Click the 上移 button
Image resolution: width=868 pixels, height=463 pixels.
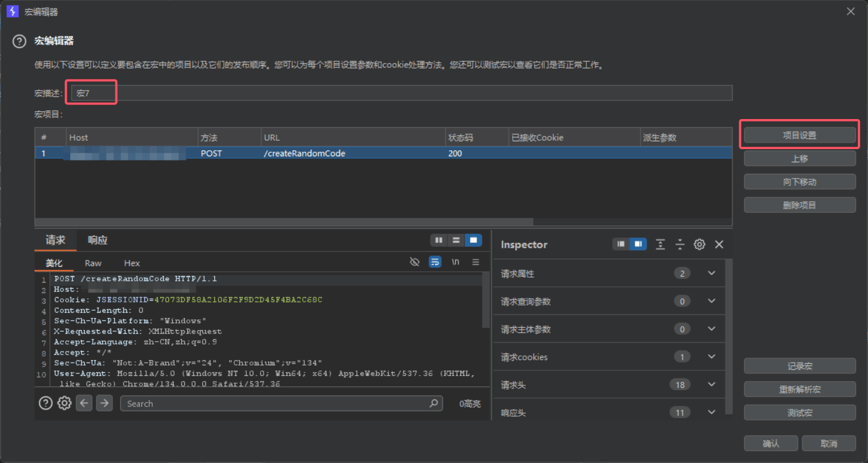pyautogui.click(x=799, y=159)
